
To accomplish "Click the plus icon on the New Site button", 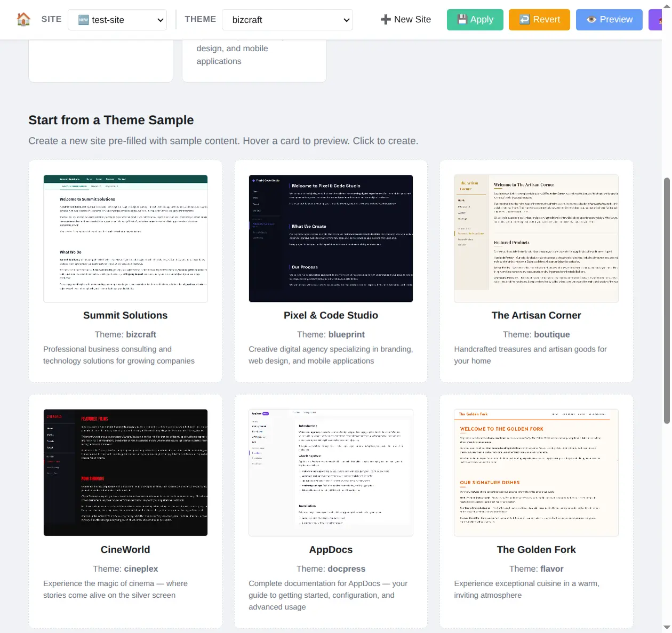I will [385, 19].
